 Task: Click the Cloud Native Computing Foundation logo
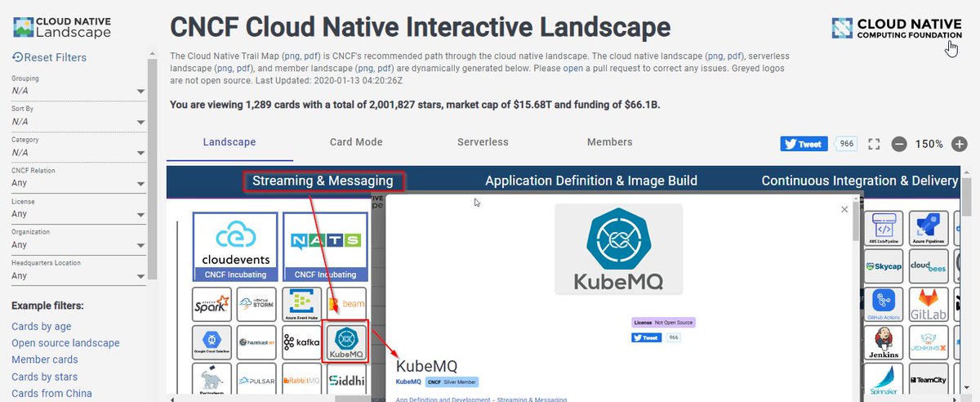[x=897, y=28]
